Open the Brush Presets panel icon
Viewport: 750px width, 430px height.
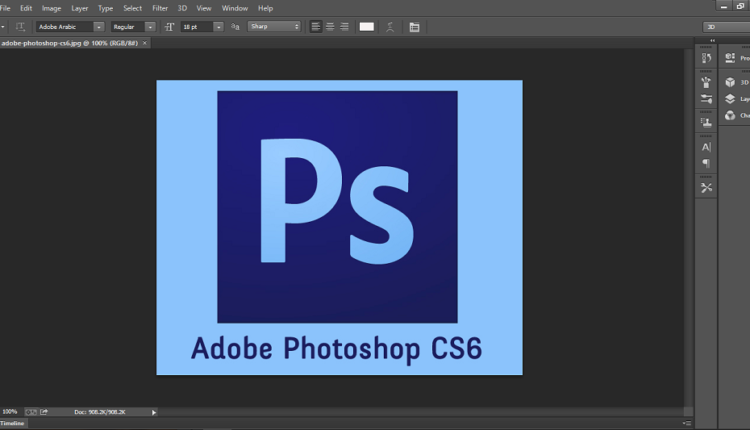(706, 82)
